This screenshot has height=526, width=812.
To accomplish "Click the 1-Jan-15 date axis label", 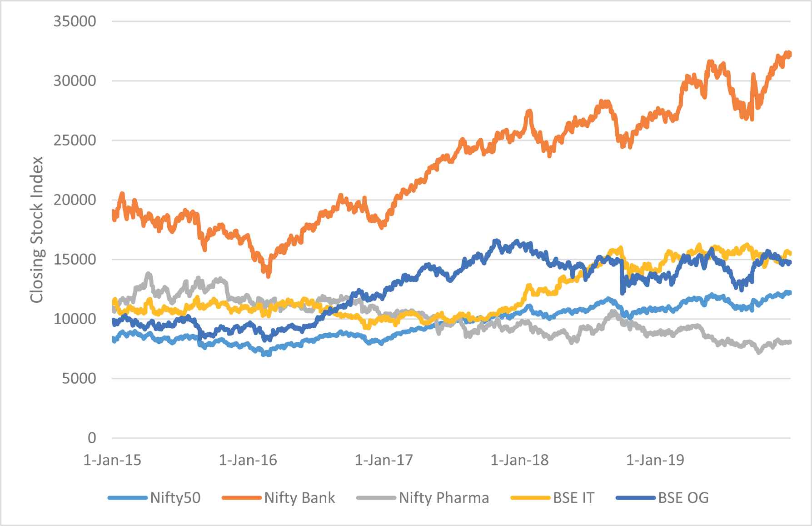I will point(112,460).
